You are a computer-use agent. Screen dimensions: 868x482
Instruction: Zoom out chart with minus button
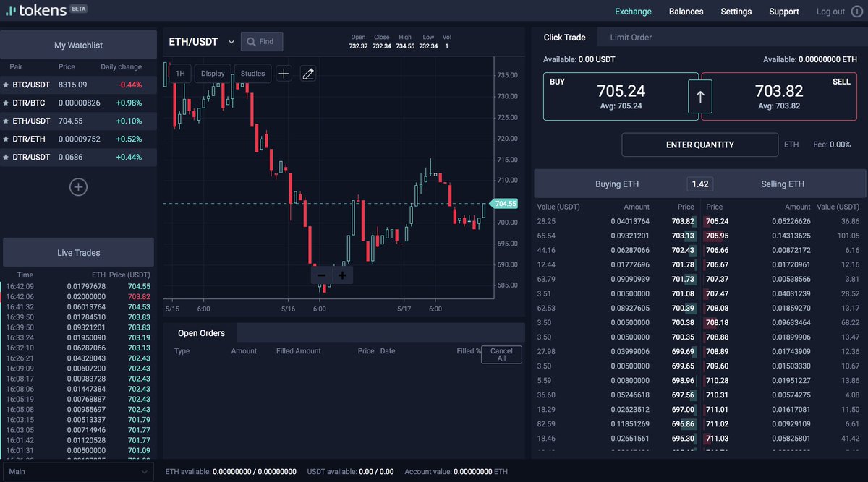pos(321,275)
